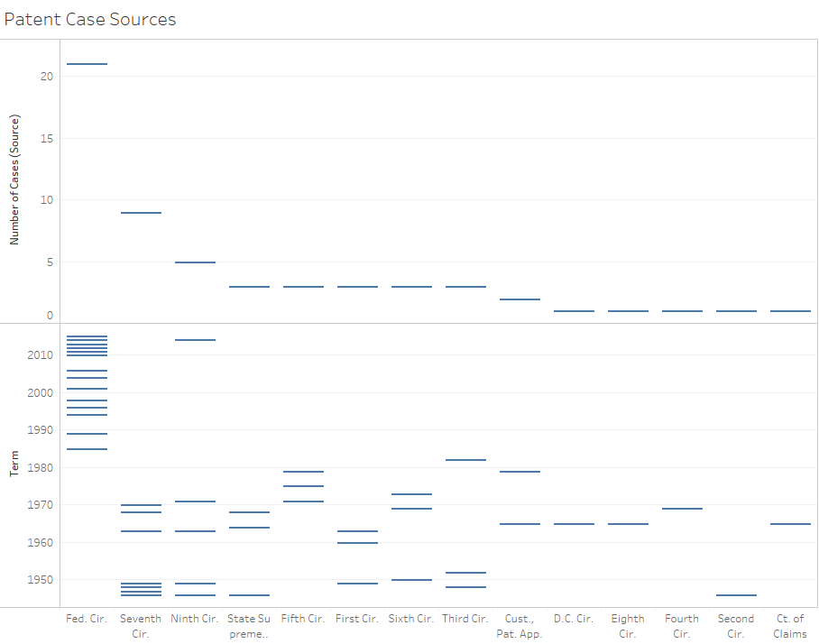Select the Cust., Pat. App. label
The width and height of the screenshot is (819, 644).
point(520,626)
